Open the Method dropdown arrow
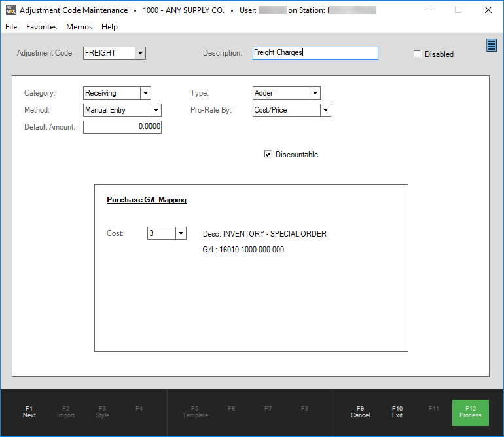Screen dimensions: 504x437 [156, 110]
